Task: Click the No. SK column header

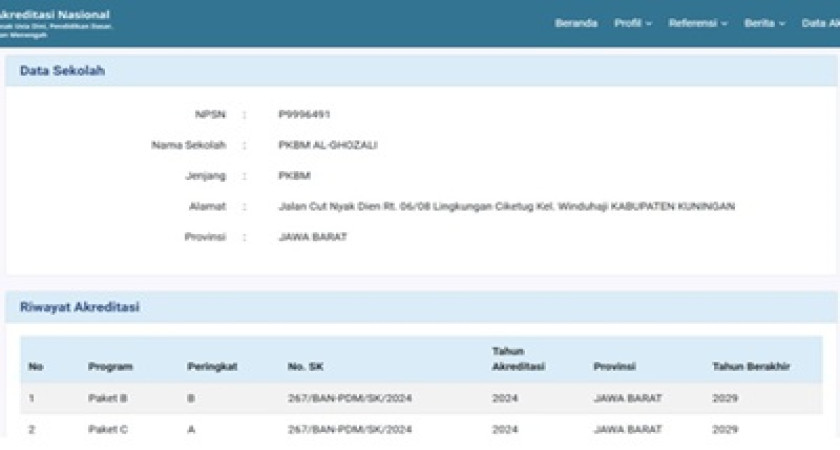Action: [305, 367]
